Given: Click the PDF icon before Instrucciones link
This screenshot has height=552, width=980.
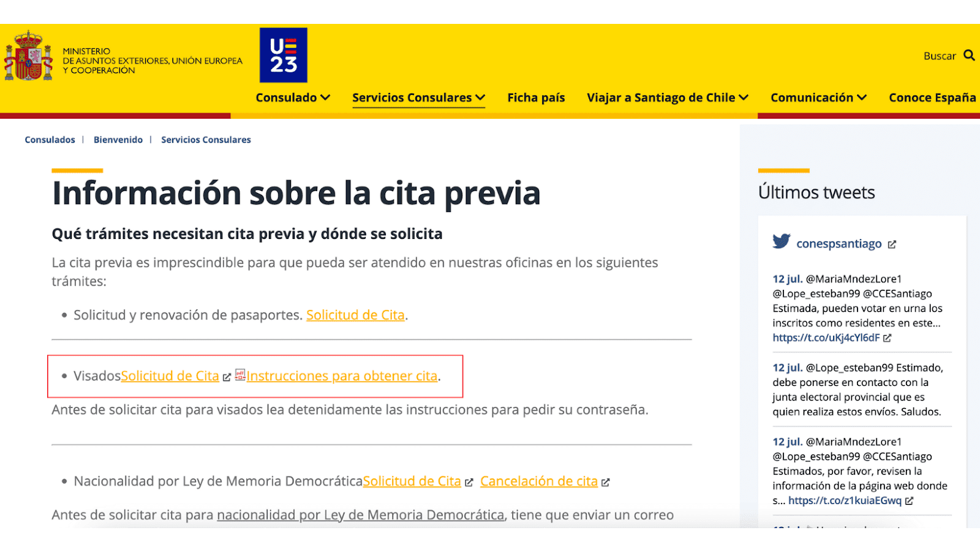Looking at the screenshot, I should click(240, 375).
